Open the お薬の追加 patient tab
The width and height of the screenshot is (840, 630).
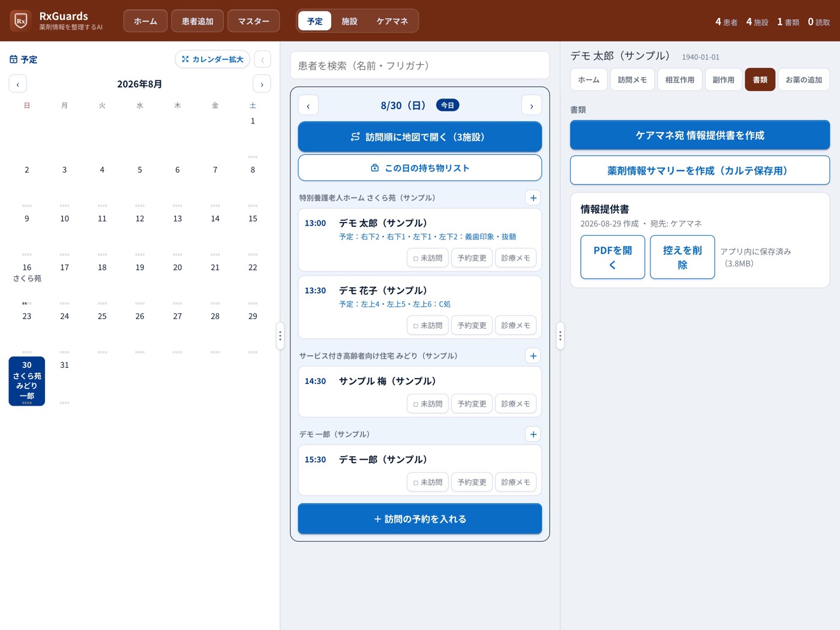point(804,80)
